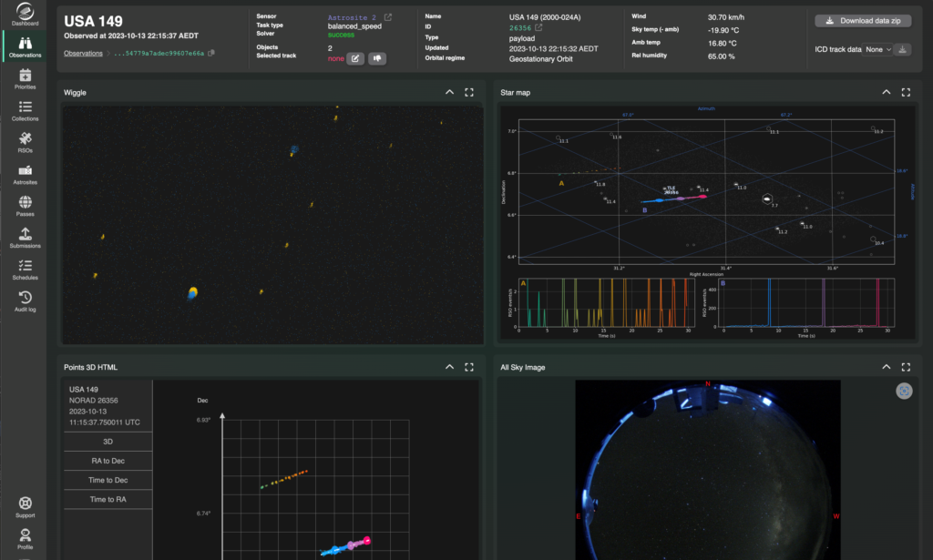The height and width of the screenshot is (560, 933).
Task: Click the TLE marker on star map
Action: click(670, 189)
